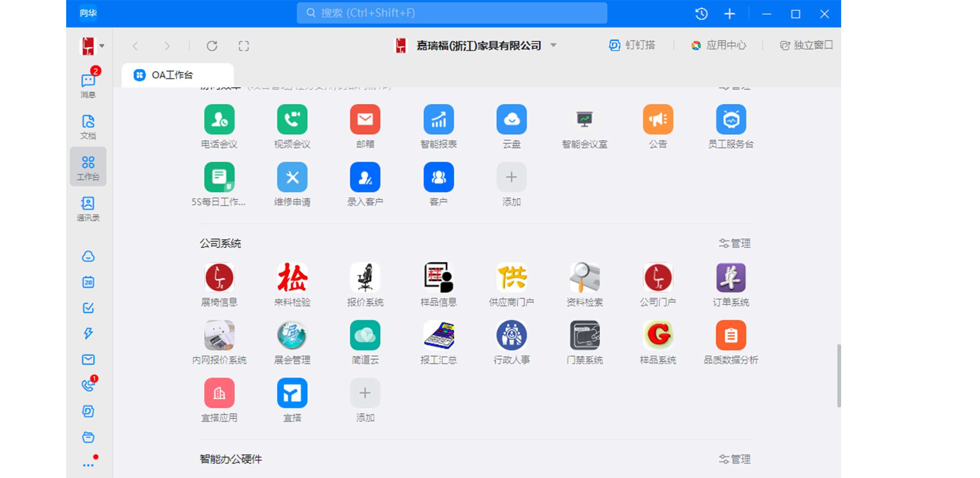Open 智能报表 smart reports
This screenshot has width=980, height=478.
click(x=438, y=120)
